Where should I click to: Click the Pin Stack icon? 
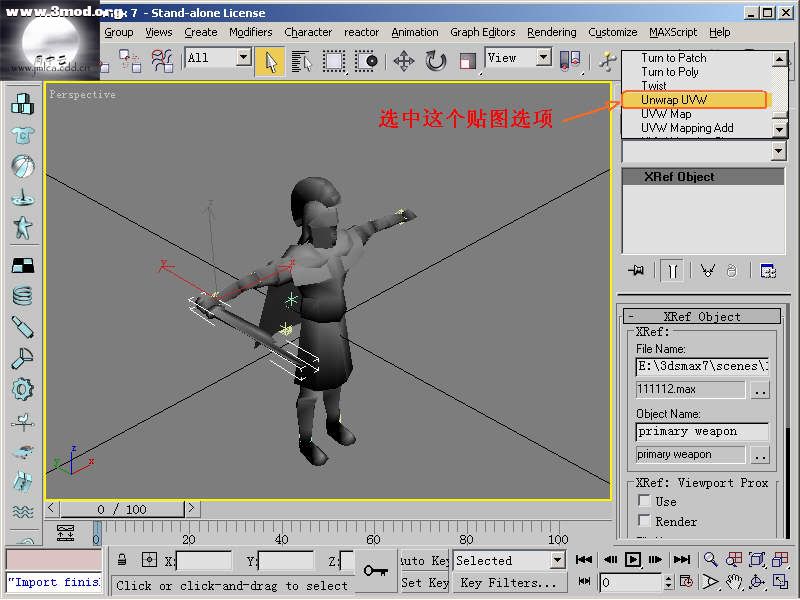coord(635,270)
